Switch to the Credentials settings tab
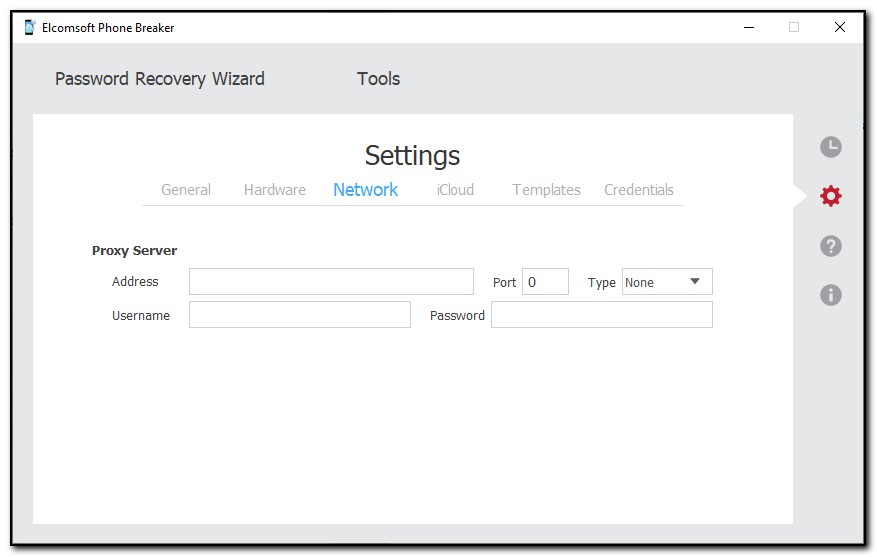Image resolution: width=877 pixels, height=557 pixels. (x=639, y=190)
